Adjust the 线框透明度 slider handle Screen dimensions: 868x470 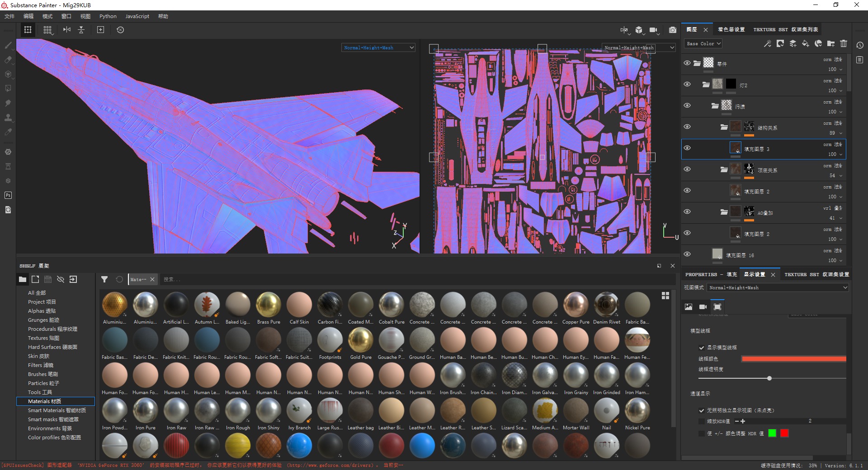click(769, 378)
